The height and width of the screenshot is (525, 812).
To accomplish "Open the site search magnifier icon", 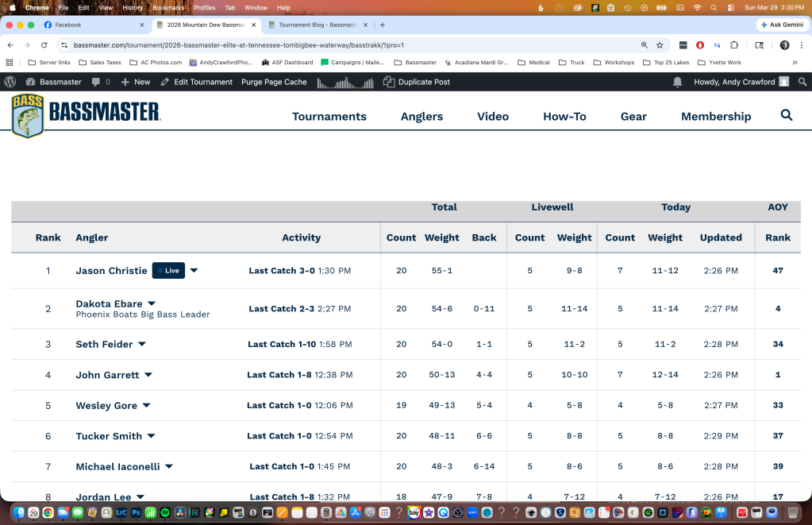I will tap(787, 115).
